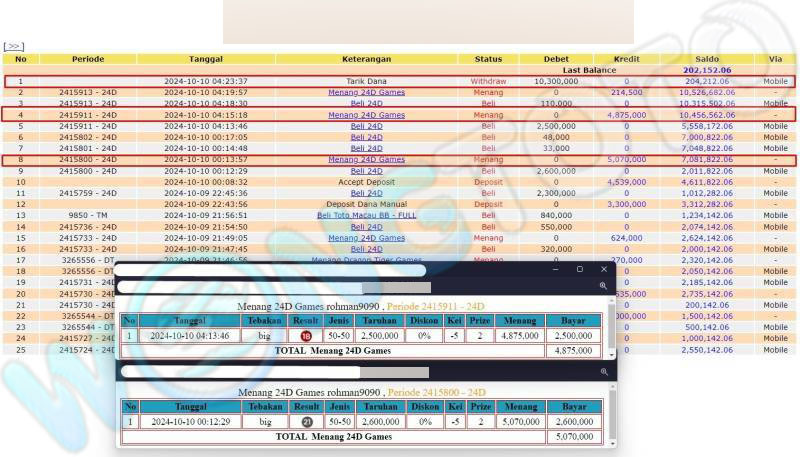The height and width of the screenshot is (457, 800).
Task: Minimize the popup window
Action: pos(555,269)
